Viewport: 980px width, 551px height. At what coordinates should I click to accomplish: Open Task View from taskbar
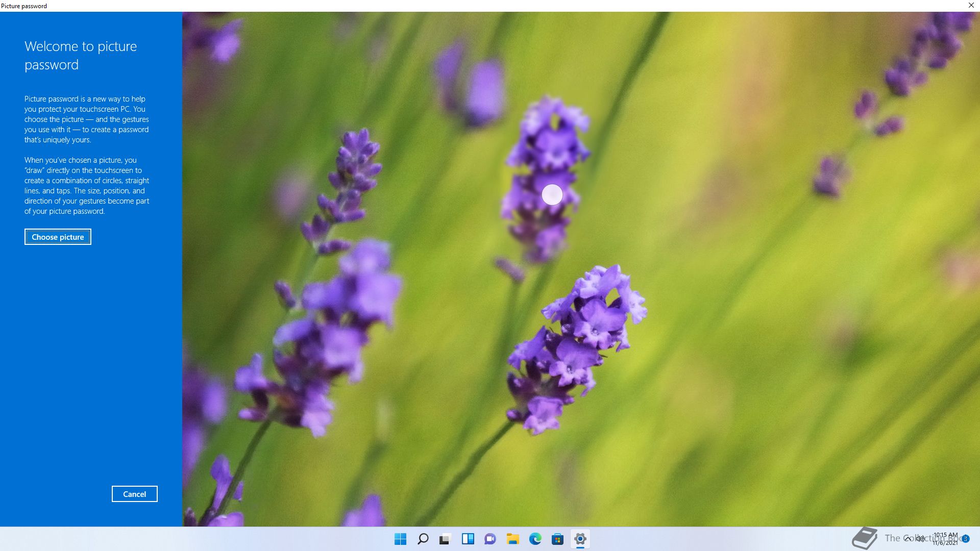(x=445, y=539)
